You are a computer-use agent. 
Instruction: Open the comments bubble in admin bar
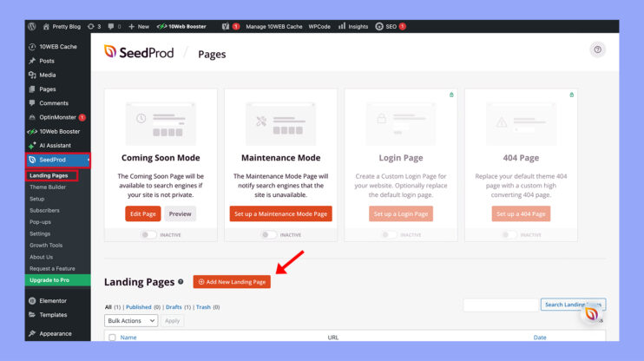pos(114,26)
